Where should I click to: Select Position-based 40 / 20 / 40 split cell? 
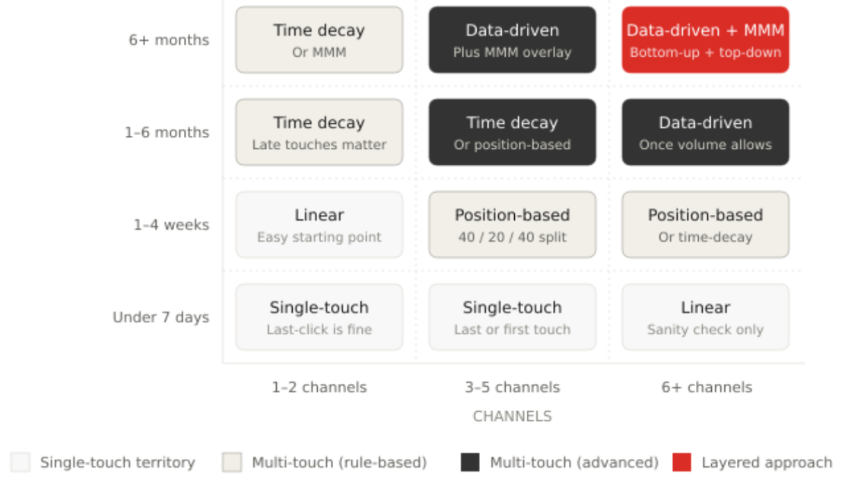tap(512, 225)
